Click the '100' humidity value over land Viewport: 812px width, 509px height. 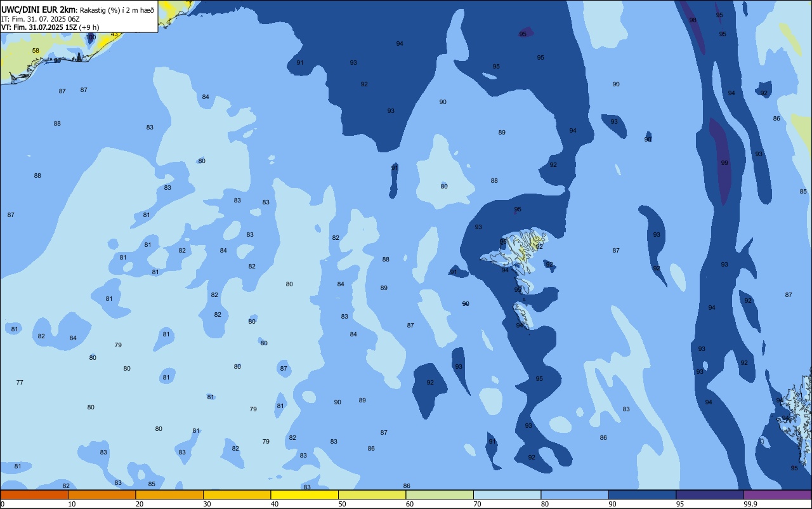[91, 37]
